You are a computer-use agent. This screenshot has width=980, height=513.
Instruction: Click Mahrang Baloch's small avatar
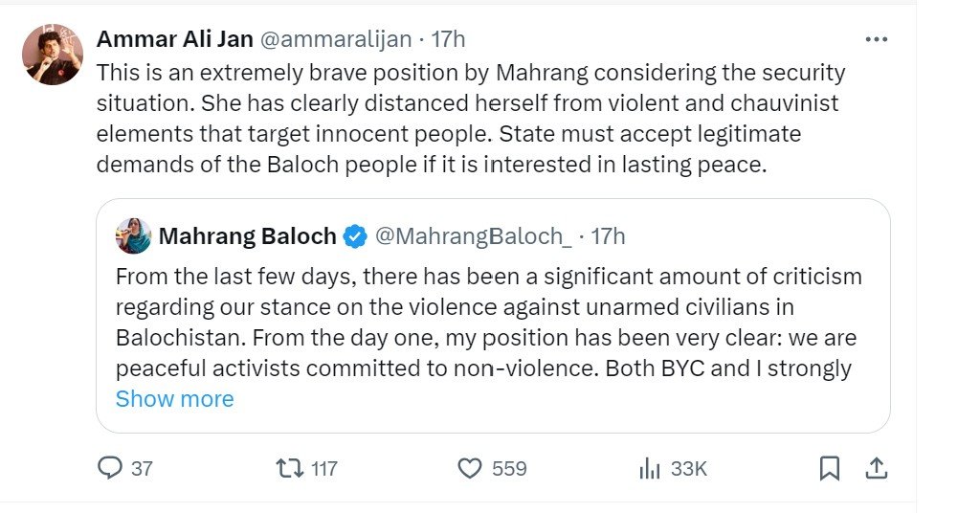(134, 235)
